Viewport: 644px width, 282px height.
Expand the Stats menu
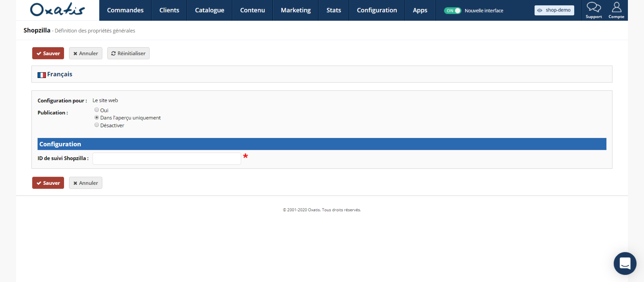(x=333, y=10)
